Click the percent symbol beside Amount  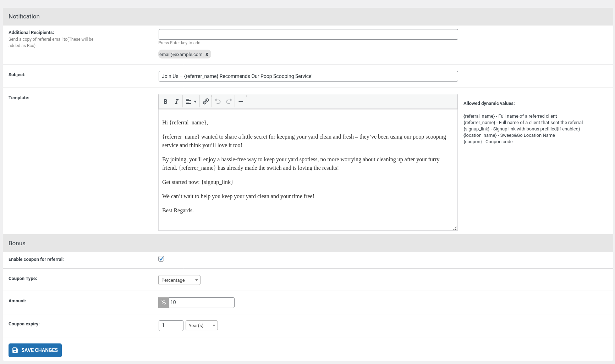(164, 303)
